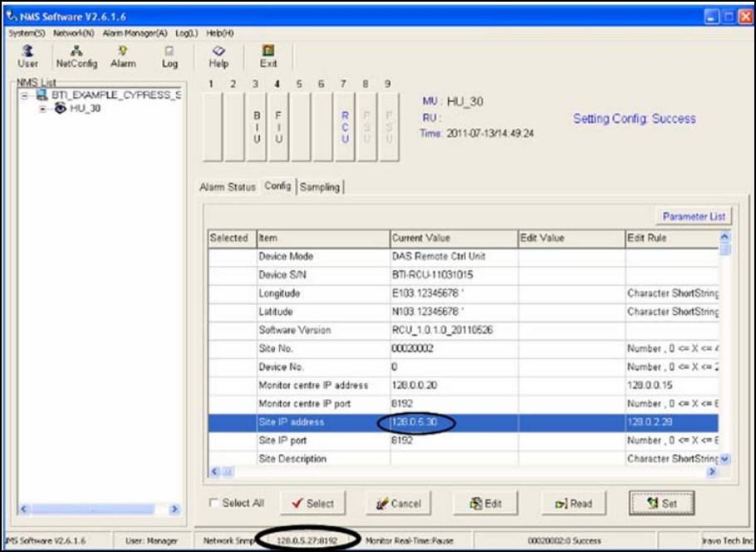The height and width of the screenshot is (552, 756).
Task: Open the Help(H) menu
Action: point(220,33)
